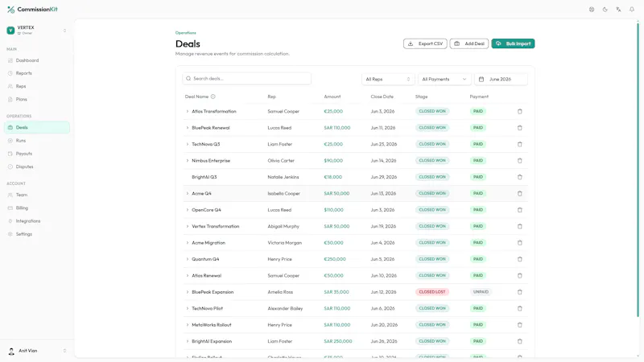Click the Closed Lost stage badge

432,292
